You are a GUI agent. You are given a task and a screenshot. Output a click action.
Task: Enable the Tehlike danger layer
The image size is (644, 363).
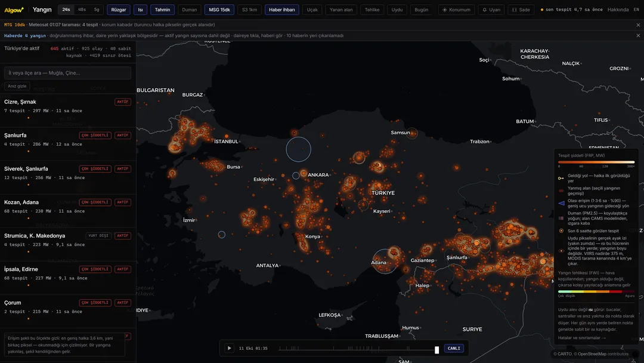click(x=372, y=10)
